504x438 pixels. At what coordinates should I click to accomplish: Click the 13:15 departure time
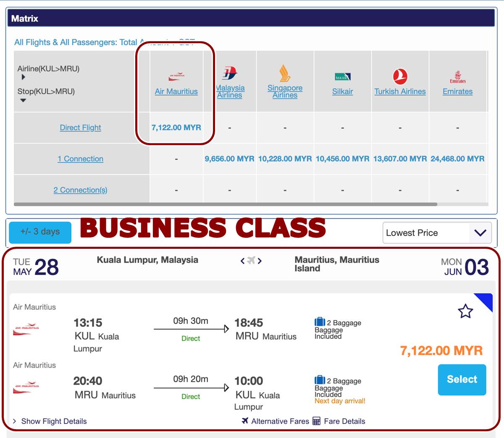[88, 323]
